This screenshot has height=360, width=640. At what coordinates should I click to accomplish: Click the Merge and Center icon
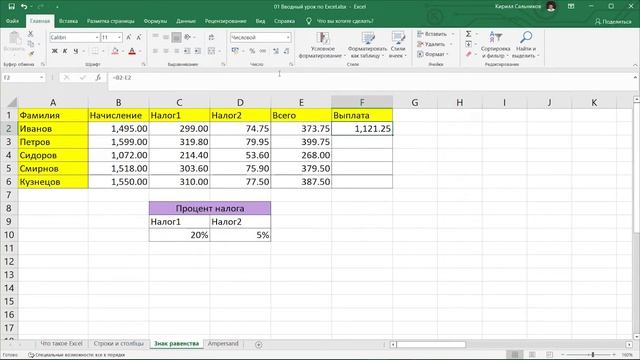[211, 51]
